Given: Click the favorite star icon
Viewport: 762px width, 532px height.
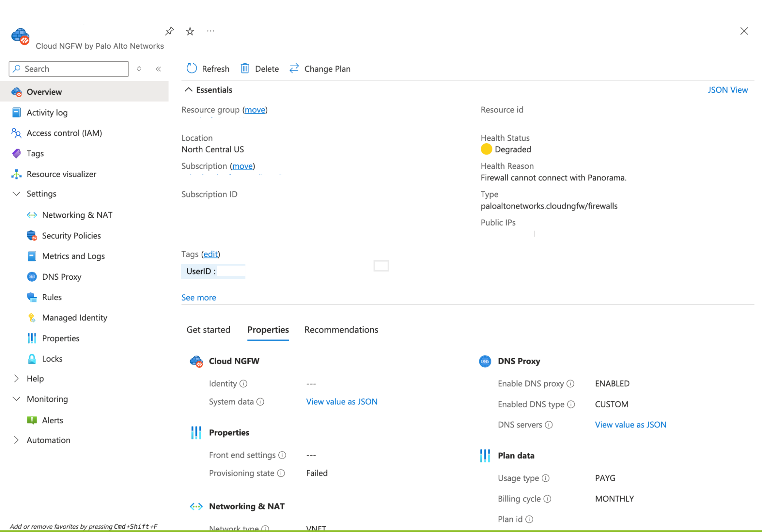Looking at the screenshot, I should [x=190, y=31].
